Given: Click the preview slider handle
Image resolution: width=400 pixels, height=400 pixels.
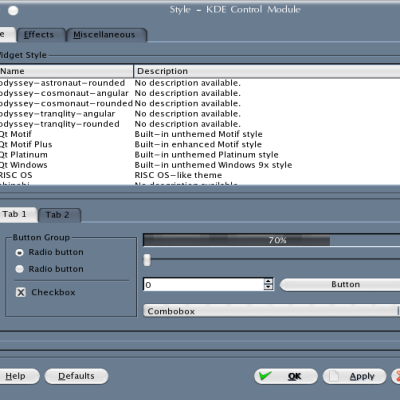Looking at the screenshot, I should pyautogui.click(x=147, y=260).
